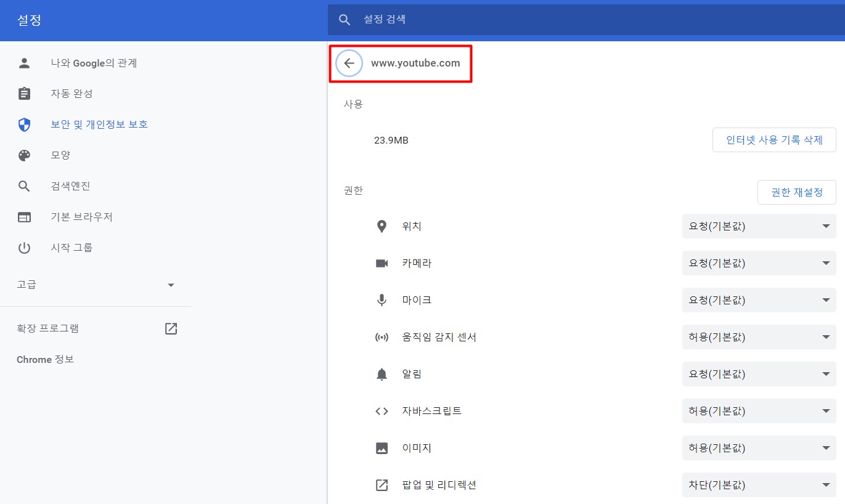Click the 권한 재설정 button

point(796,192)
